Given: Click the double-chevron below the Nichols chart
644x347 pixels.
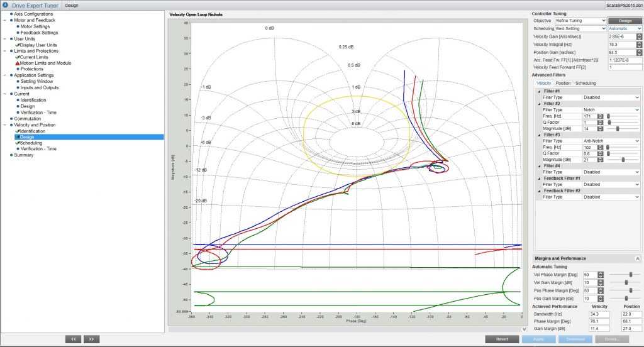Looking at the screenshot, I should (524, 329).
